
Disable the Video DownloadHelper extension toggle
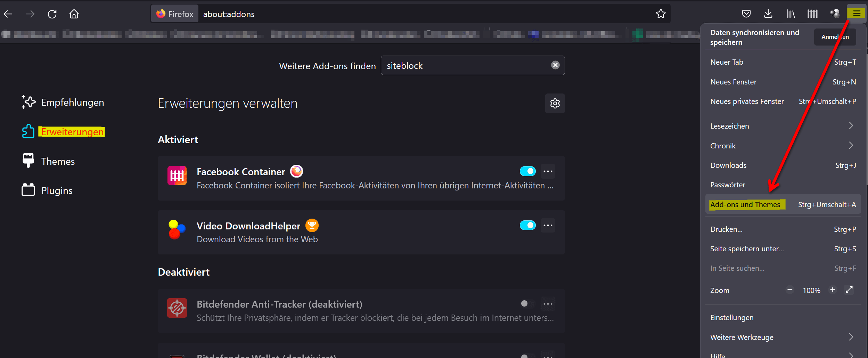tap(527, 226)
